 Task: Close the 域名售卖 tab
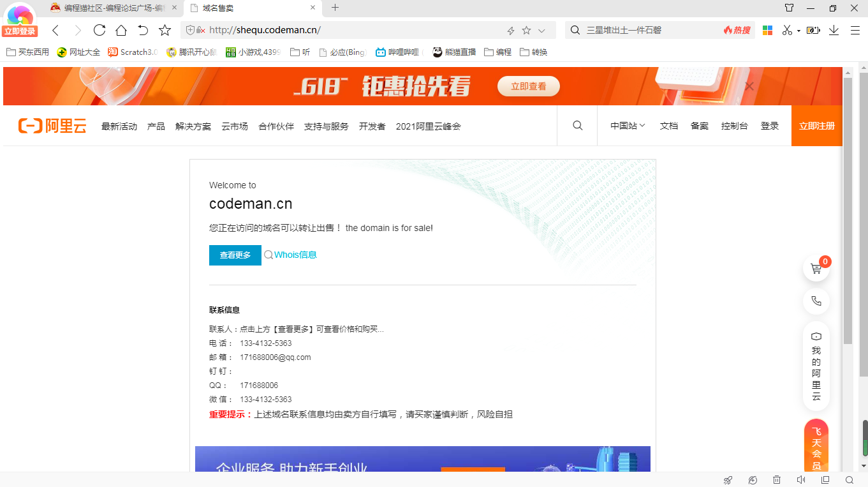(x=313, y=8)
